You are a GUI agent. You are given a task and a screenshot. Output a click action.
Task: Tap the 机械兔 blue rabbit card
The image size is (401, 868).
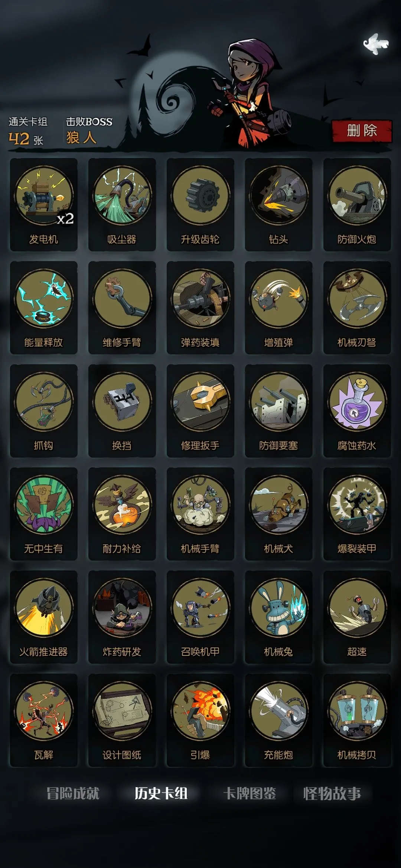click(x=278, y=617)
